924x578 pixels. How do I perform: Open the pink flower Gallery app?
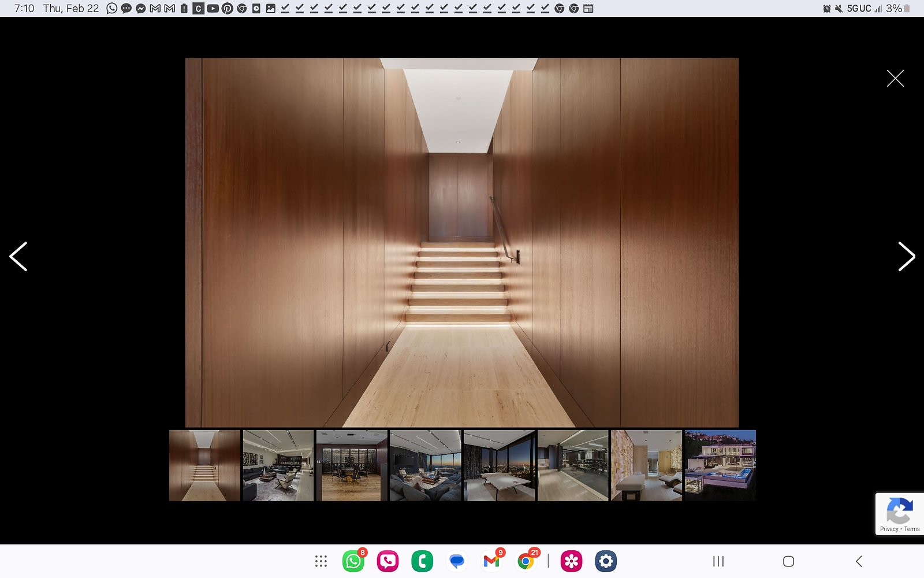point(571,561)
